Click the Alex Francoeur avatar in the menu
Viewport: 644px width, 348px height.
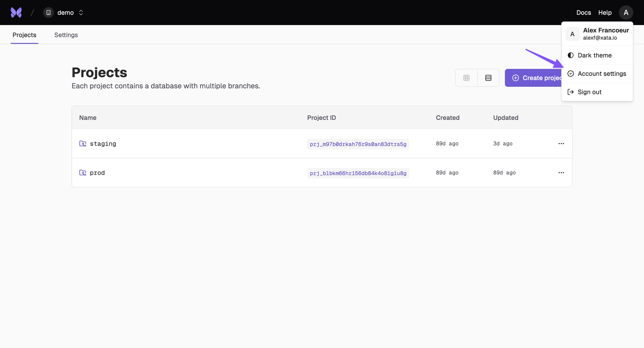click(572, 34)
